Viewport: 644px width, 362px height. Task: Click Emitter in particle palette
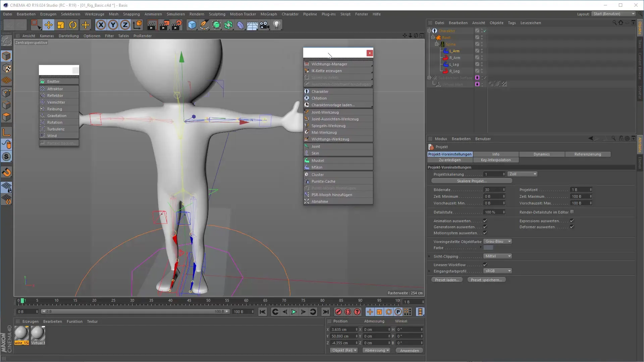(x=59, y=81)
